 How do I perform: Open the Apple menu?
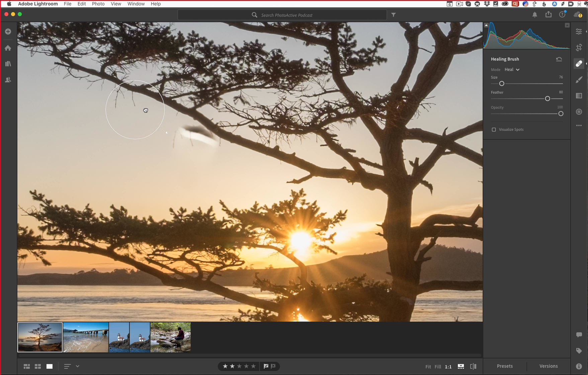tap(9, 4)
